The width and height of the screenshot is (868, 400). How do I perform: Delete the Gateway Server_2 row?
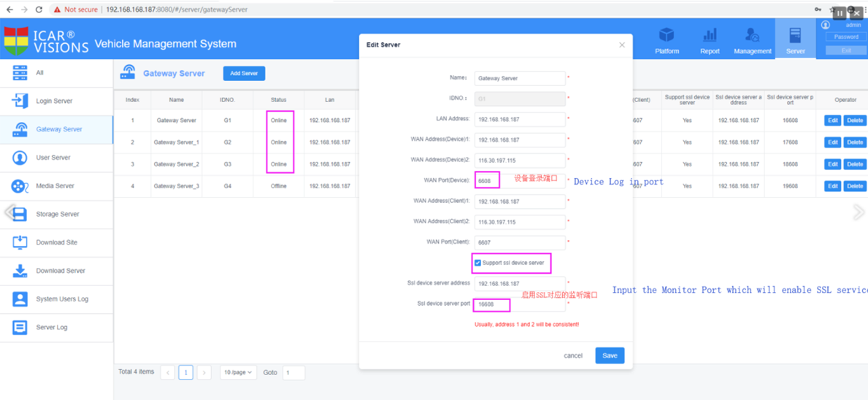pyautogui.click(x=855, y=164)
